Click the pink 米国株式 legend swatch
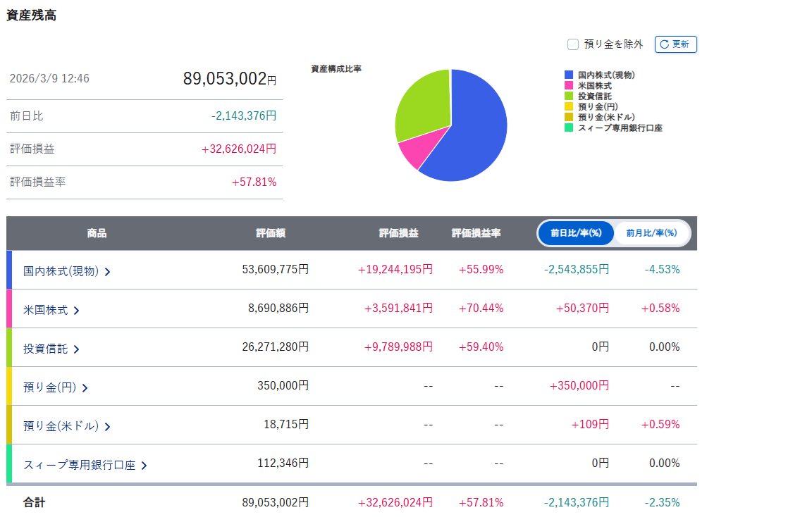This screenshot has height=517, width=812. 569,85
